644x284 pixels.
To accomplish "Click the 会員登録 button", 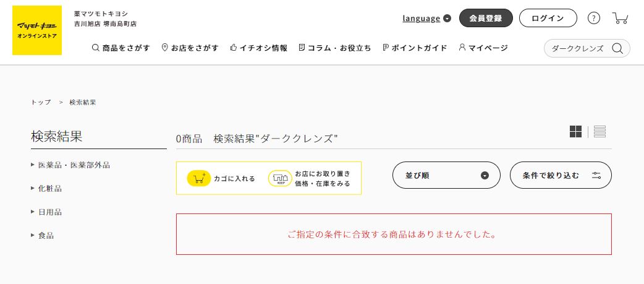I will (x=486, y=18).
